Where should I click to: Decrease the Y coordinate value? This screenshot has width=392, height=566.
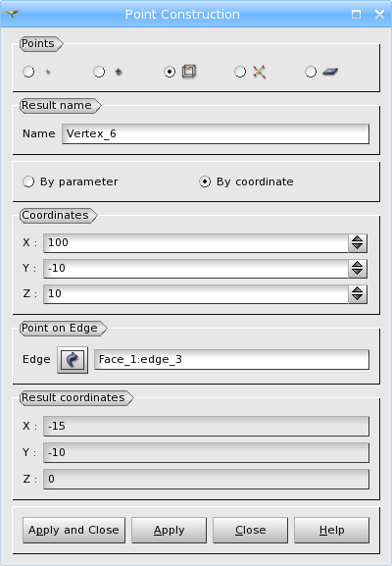358,273
